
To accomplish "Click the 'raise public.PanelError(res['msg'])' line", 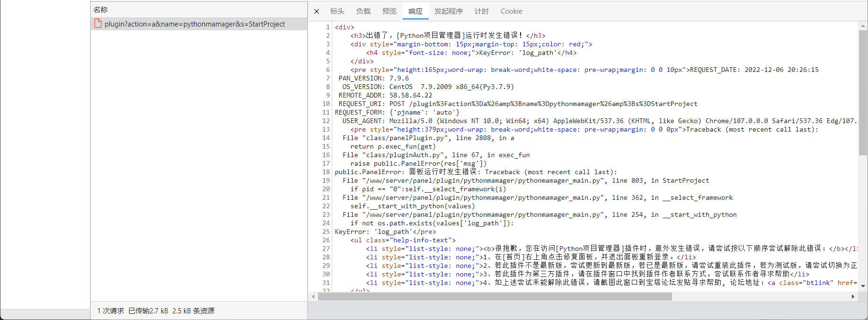I will click(418, 163).
